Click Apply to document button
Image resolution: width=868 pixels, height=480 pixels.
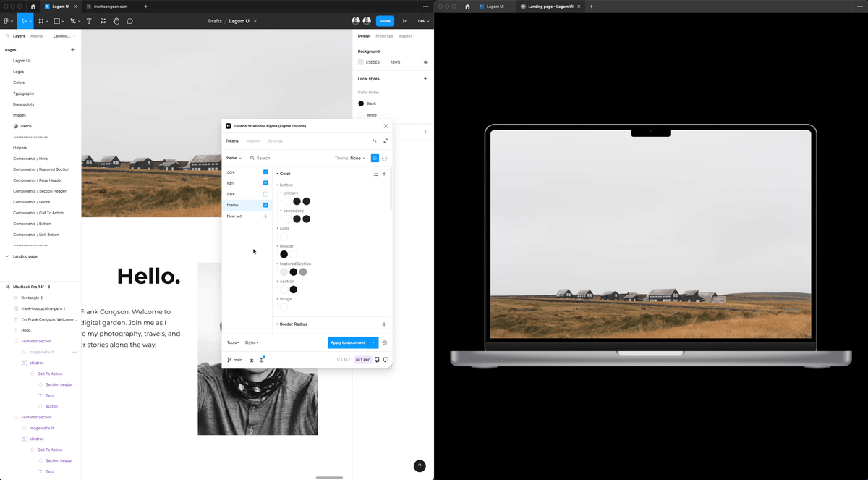pyautogui.click(x=348, y=342)
